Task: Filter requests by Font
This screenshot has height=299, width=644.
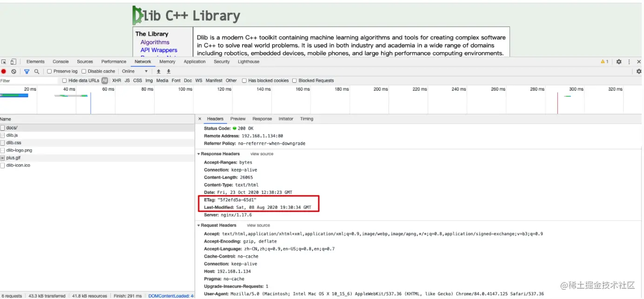Action: [176, 81]
